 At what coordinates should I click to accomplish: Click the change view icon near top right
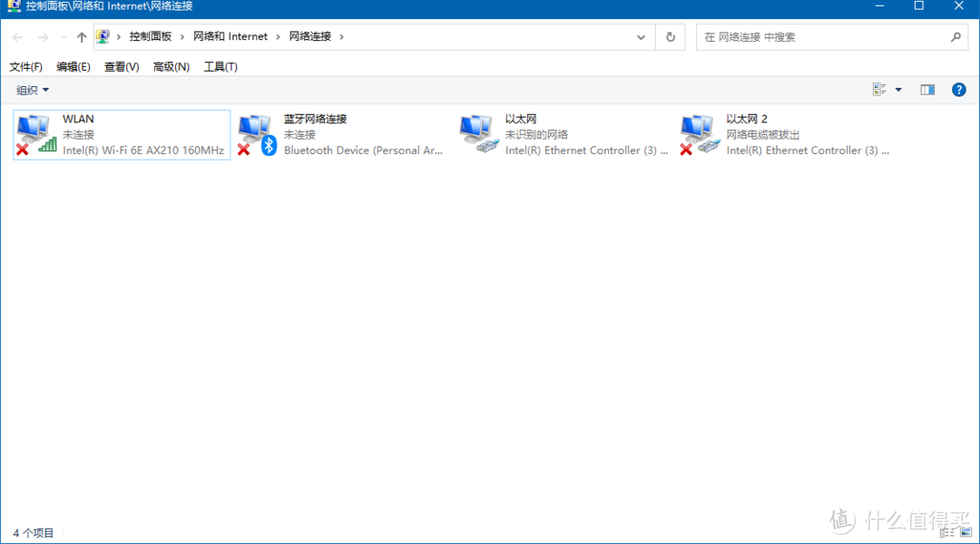click(x=877, y=89)
